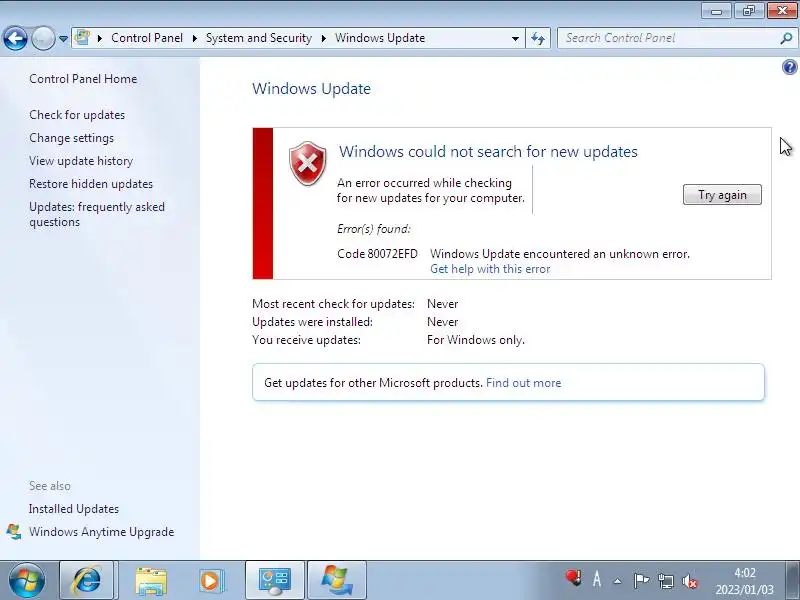Click the error code 80072EFD text

(x=378, y=254)
